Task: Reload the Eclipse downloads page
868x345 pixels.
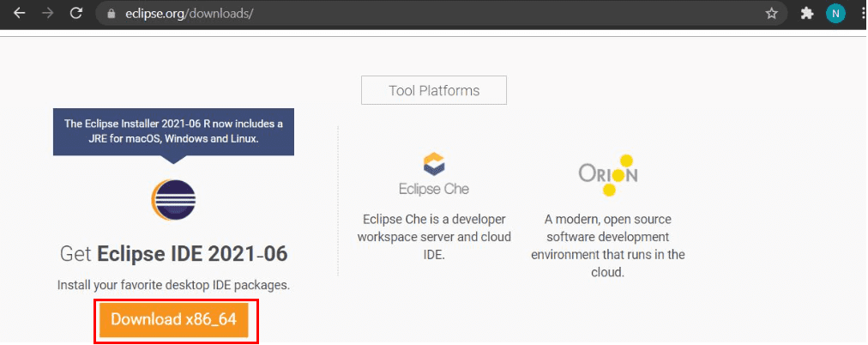Action: [x=76, y=14]
